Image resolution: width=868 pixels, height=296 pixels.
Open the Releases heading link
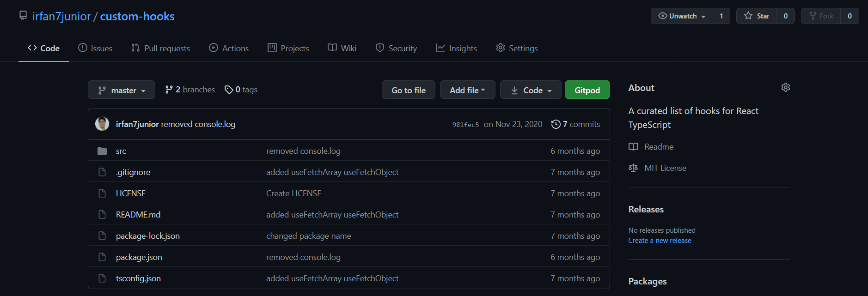pyautogui.click(x=646, y=209)
